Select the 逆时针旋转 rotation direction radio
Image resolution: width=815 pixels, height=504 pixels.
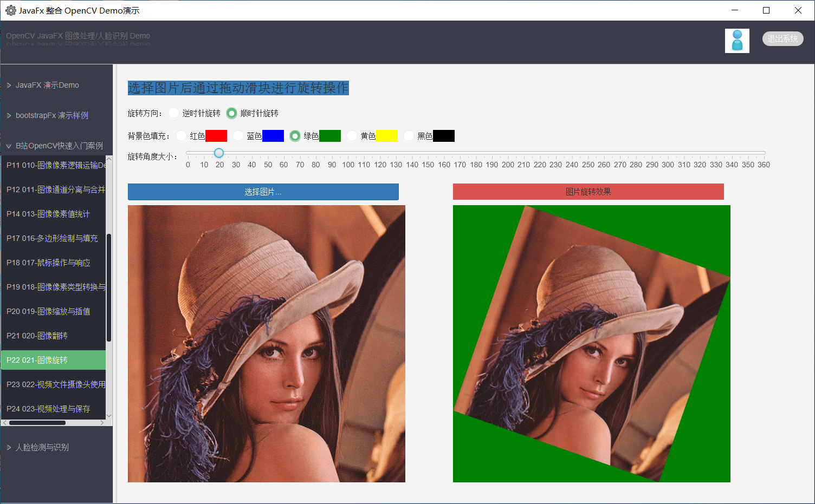173,113
